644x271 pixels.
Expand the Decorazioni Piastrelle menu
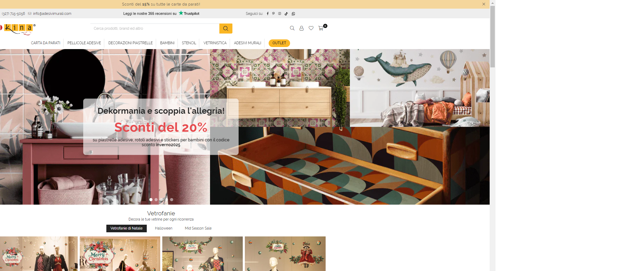point(131,43)
